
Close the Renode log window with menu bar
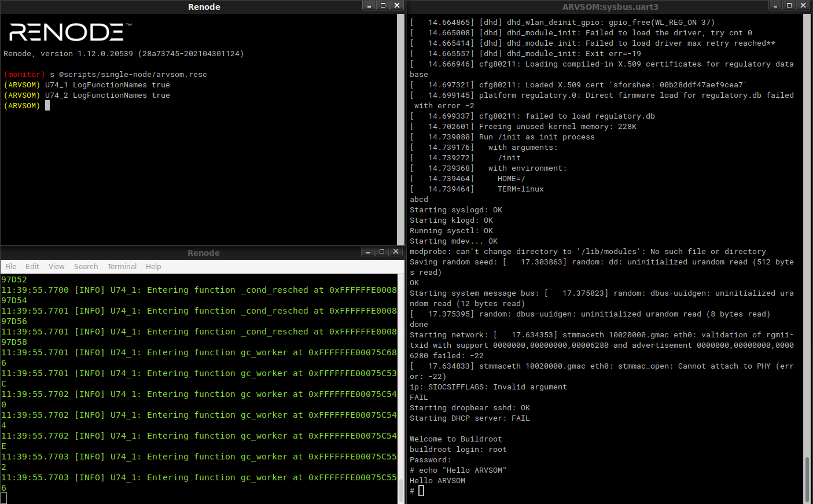[x=396, y=252]
